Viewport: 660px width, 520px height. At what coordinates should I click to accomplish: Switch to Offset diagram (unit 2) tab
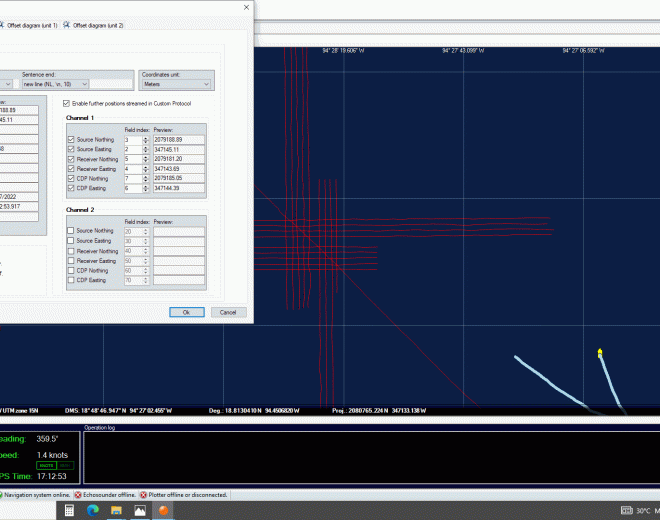point(93,25)
